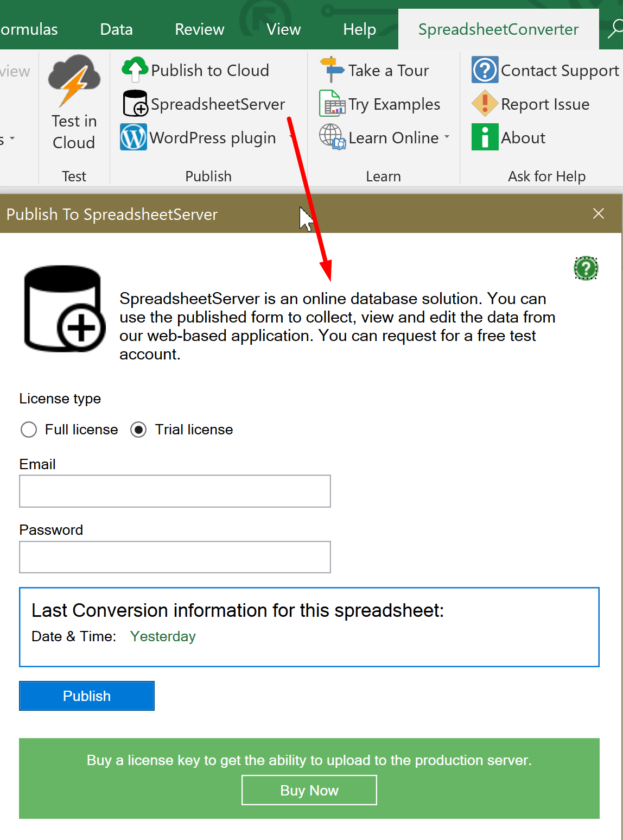The width and height of the screenshot is (623, 840).
Task: Open the small dropdown arrow left of Test group
Action: (x=12, y=140)
